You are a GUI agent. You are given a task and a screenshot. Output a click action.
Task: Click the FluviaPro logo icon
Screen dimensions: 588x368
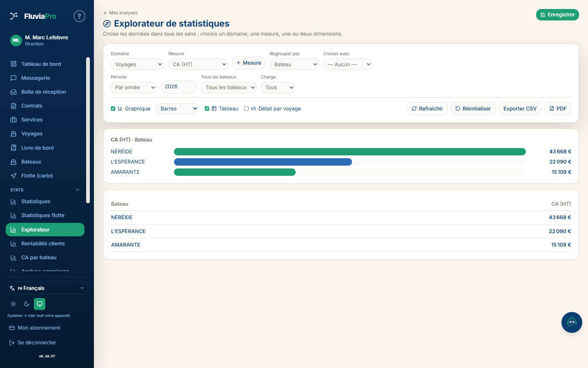14,16
